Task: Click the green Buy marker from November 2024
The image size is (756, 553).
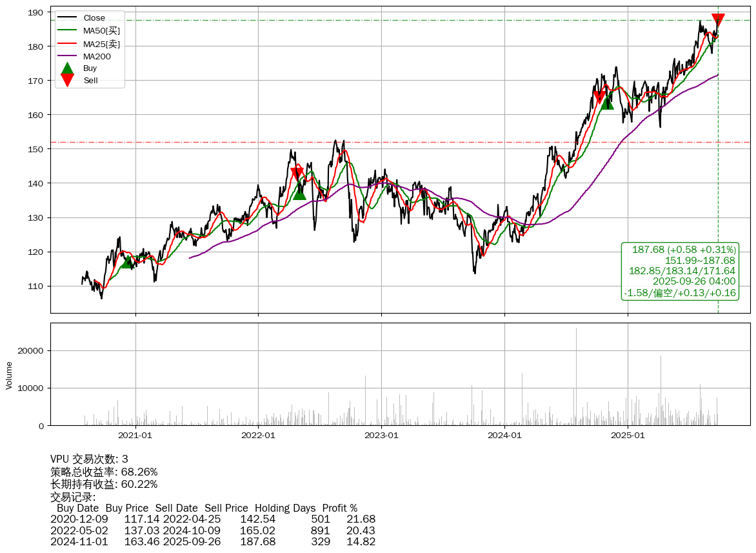Action: (607, 103)
